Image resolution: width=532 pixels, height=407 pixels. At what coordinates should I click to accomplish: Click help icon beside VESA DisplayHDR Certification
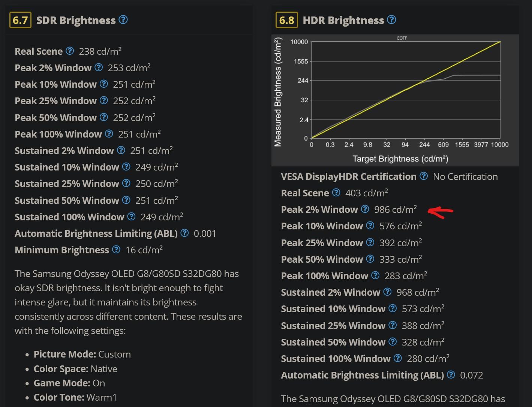click(x=424, y=176)
